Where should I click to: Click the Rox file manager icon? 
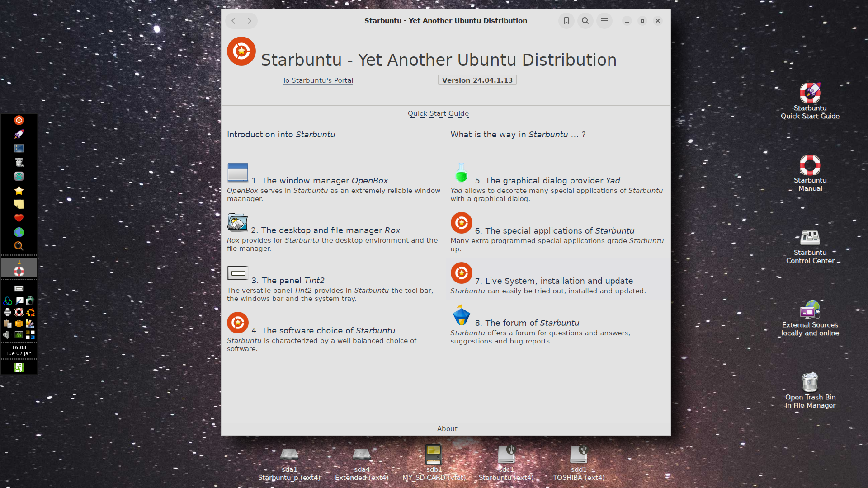tap(237, 222)
